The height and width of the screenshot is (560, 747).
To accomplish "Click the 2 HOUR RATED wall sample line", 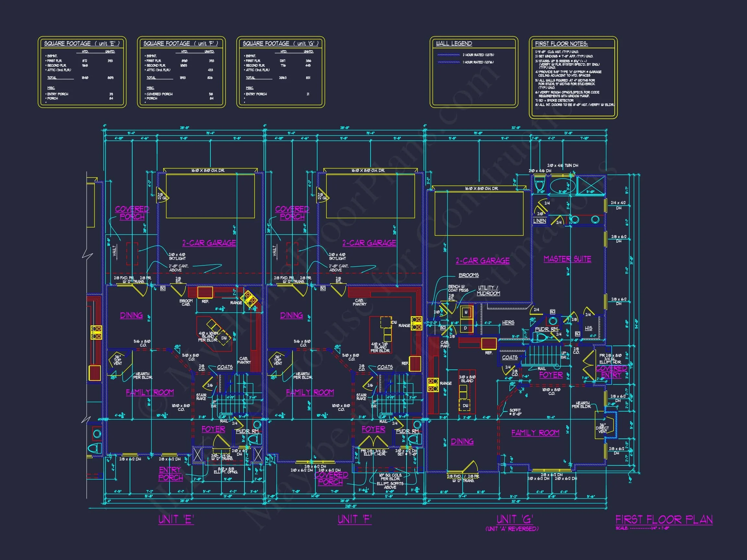I will tap(448, 55).
